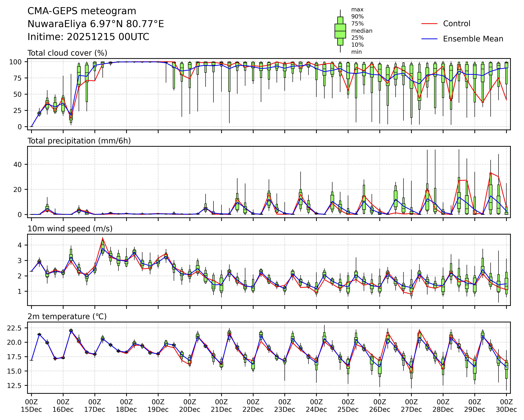Click the Initime 20251215 00UTC text

click(88, 37)
